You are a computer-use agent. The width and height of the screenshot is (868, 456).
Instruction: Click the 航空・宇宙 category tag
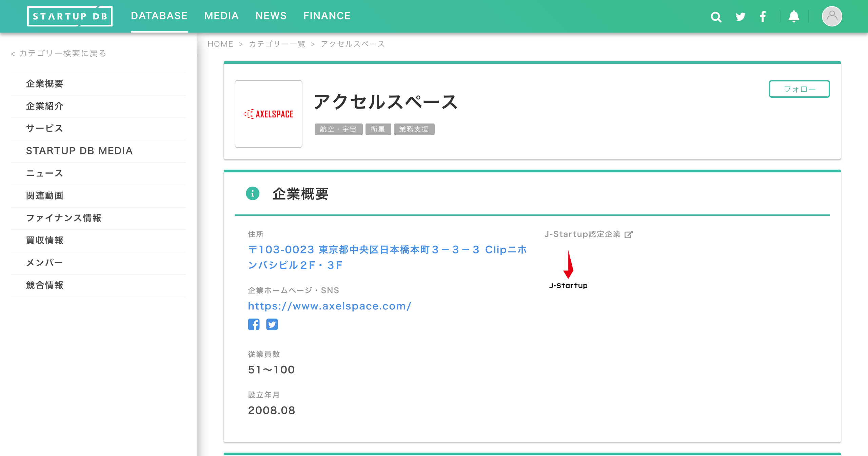pyautogui.click(x=338, y=129)
